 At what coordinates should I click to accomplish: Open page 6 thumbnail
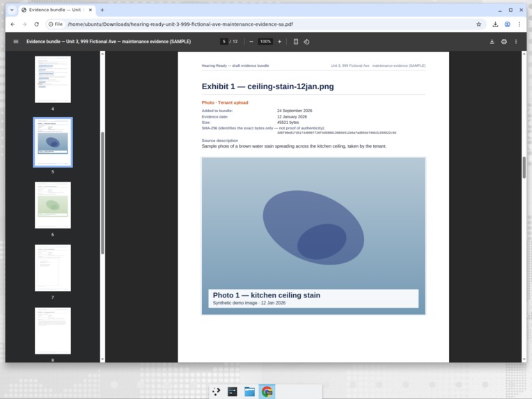coord(53,205)
